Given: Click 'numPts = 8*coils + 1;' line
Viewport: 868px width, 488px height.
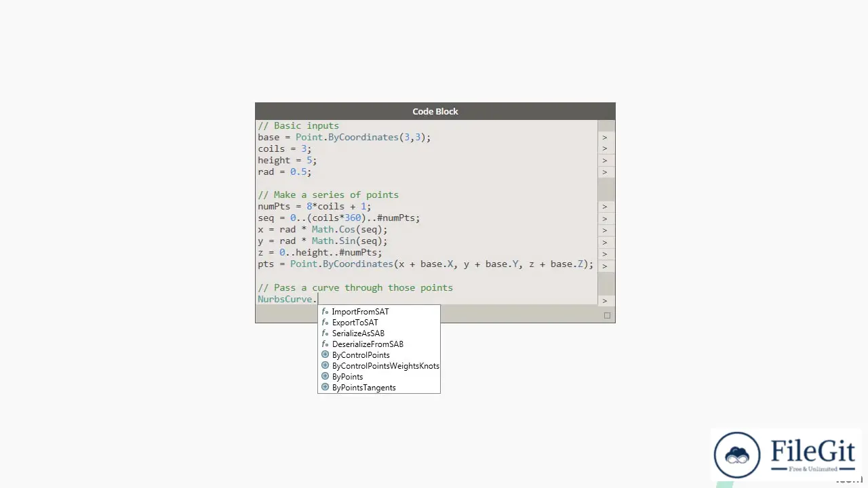Looking at the screenshot, I should tap(315, 206).
